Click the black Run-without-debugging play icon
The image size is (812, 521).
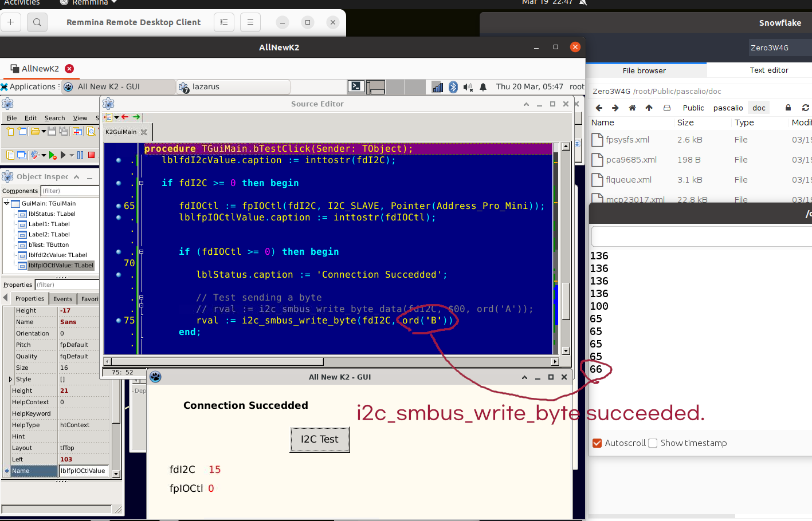pos(63,155)
